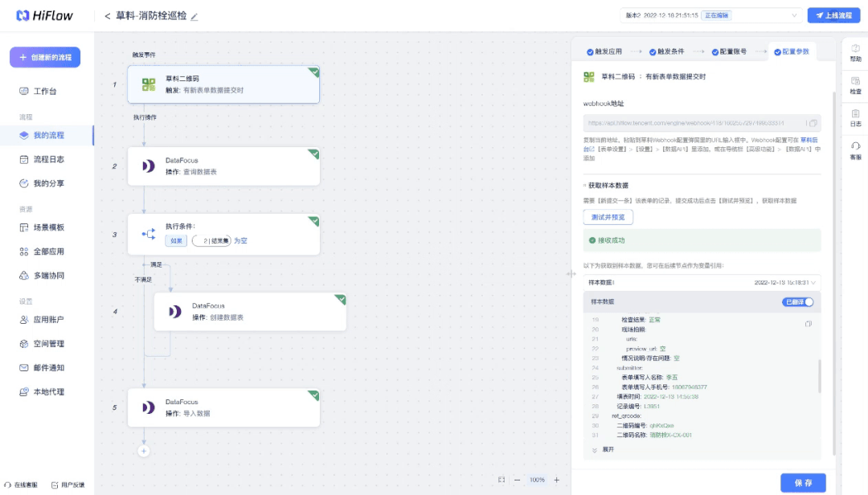868x495 pixels.
Task: Click the sample data list scrollbar
Action: pos(819,376)
